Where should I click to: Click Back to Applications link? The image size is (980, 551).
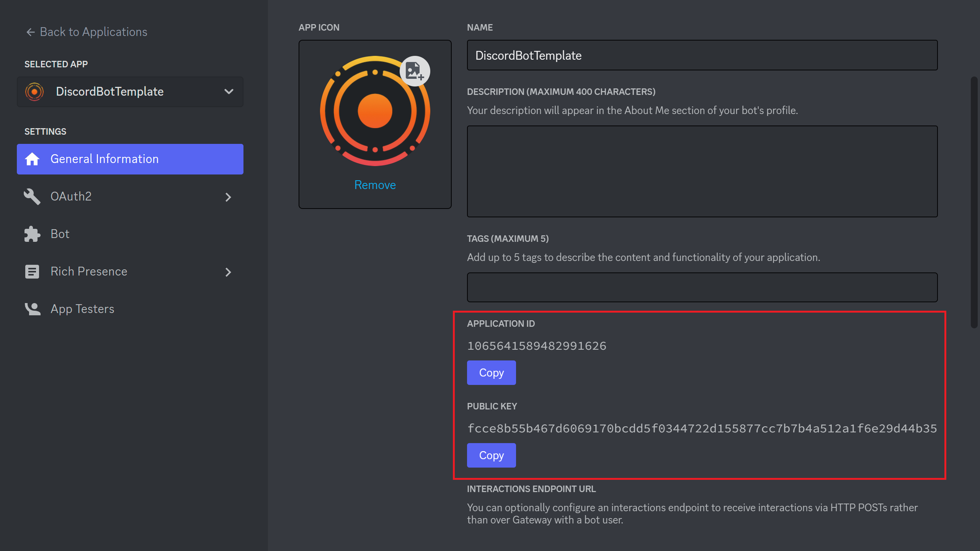pyautogui.click(x=93, y=32)
